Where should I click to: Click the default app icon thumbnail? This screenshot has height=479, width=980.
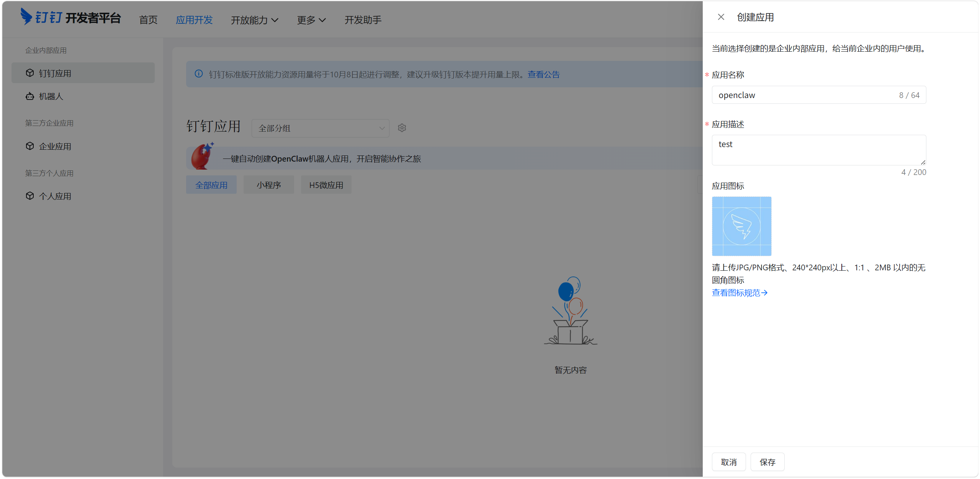tap(741, 226)
